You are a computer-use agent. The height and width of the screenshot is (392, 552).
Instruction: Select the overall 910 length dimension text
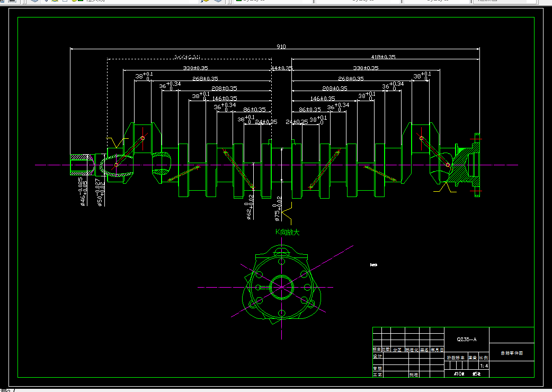click(281, 47)
